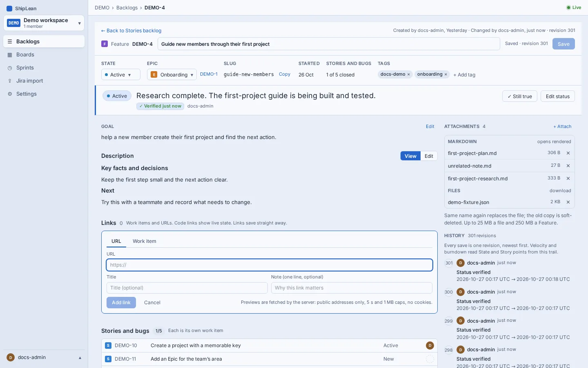The height and width of the screenshot is (368, 588).
Task: Delete first-project-plan.md attachment
Action: pos(568,153)
